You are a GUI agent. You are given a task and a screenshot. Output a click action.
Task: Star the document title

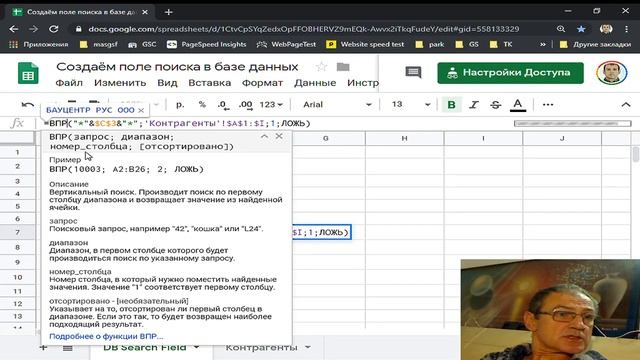(321, 67)
